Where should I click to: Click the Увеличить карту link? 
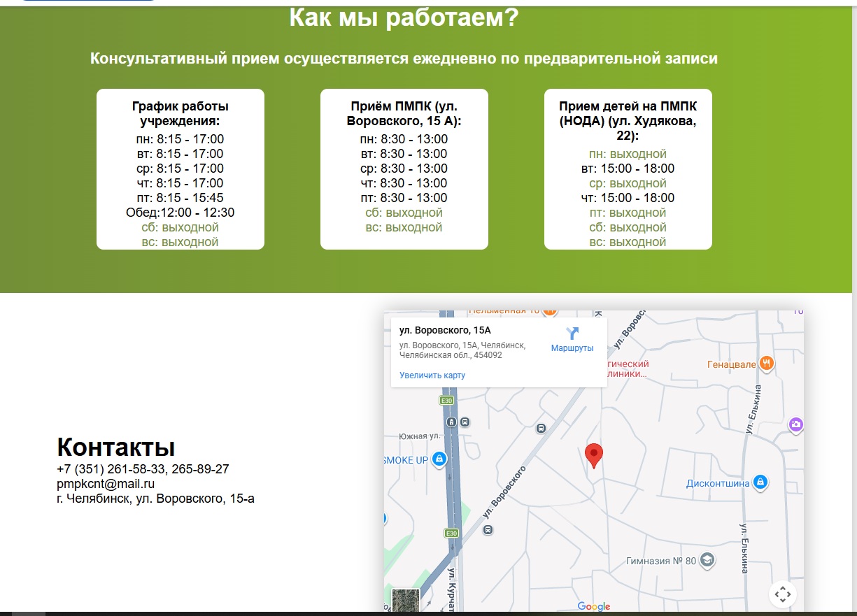[432, 375]
